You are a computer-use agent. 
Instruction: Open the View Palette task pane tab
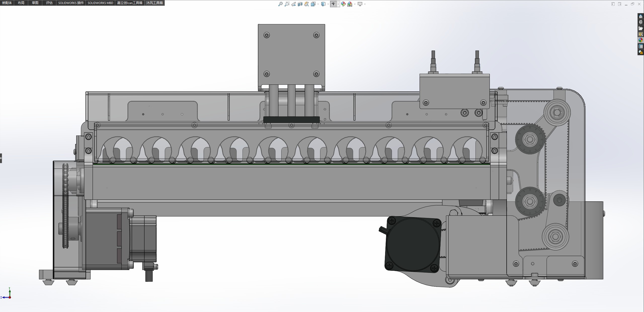(x=640, y=34)
